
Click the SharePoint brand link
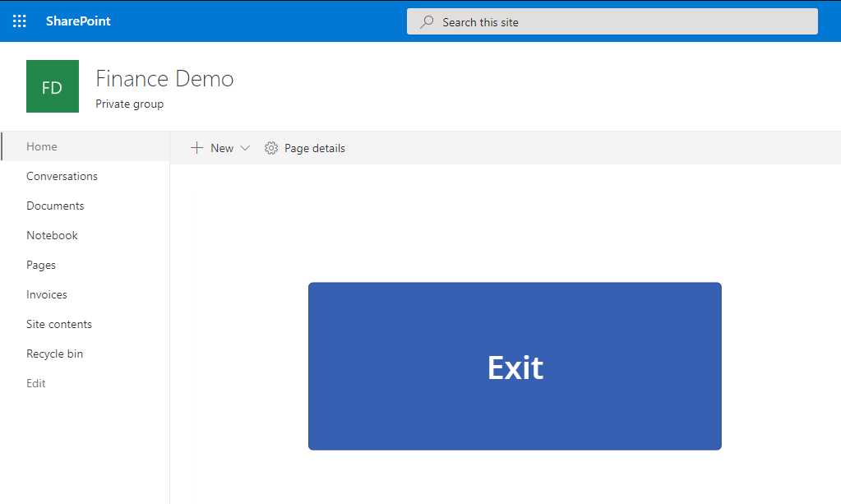(x=78, y=21)
